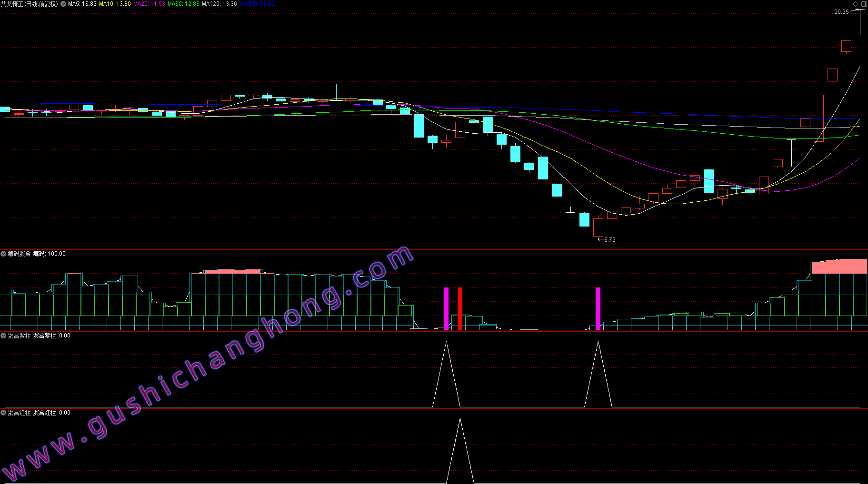Open dropdown arrow next to 艾艾精工 chart title

(x=63, y=4)
